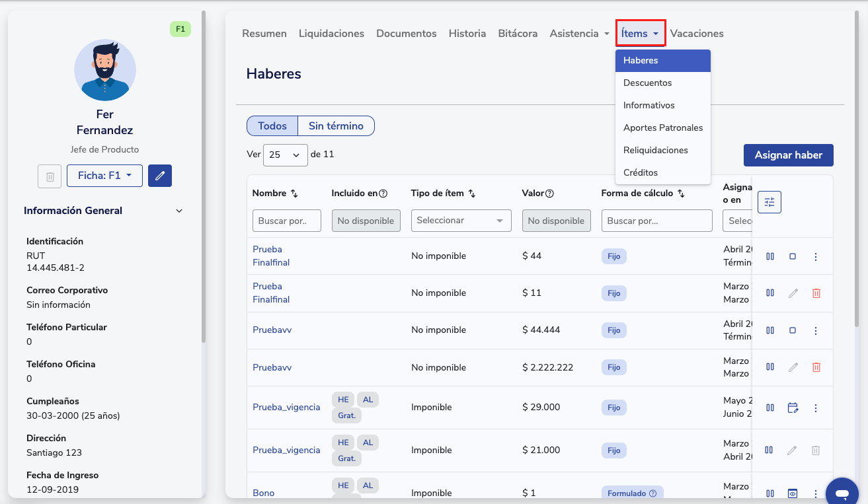Click the stop icon in the $ 44.444 row
868x504 pixels.
coord(793,330)
